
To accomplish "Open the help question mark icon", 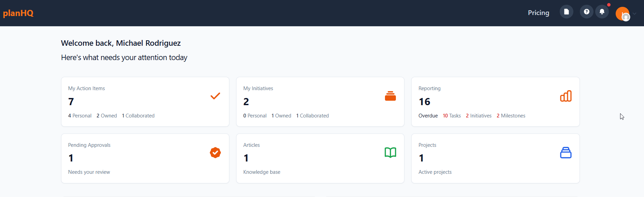I will click(x=586, y=12).
